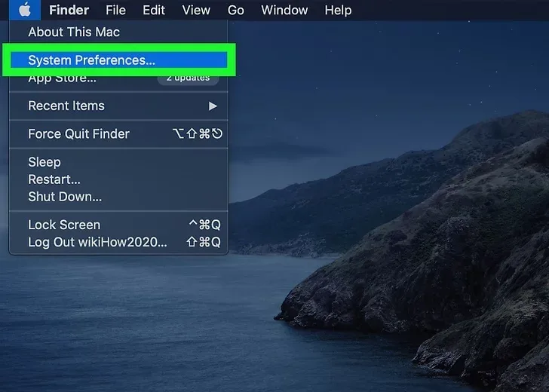Expand the Recent Items submenu arrow
This screenshot has width=549, height=392.
click(213, 106)
